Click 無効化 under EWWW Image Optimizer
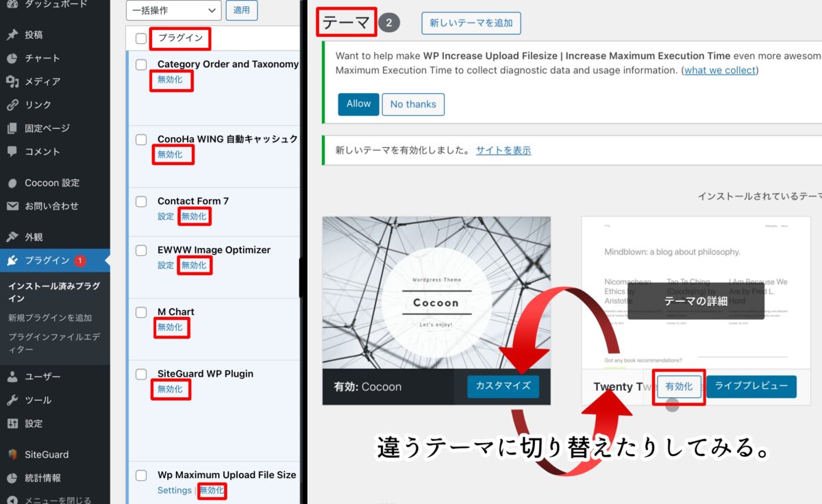Viewport: 822px width, 504px height. coord(194,266)
